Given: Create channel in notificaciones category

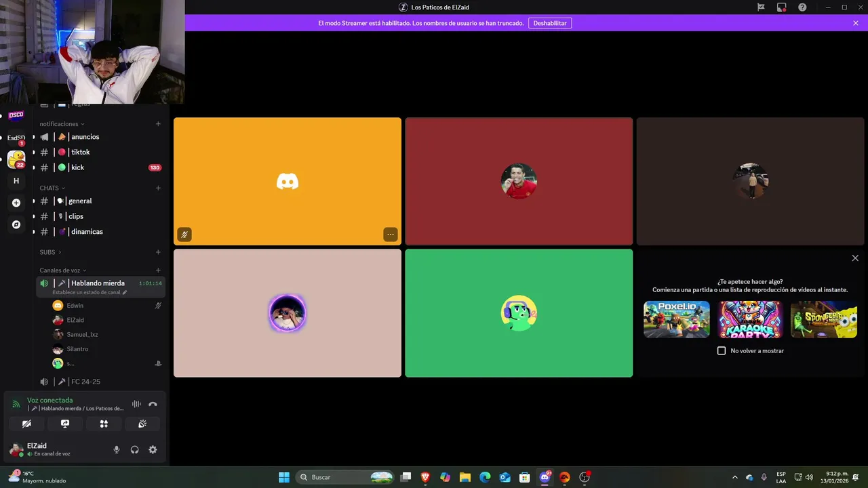Looking at the screenshot, I should point(158,124).
